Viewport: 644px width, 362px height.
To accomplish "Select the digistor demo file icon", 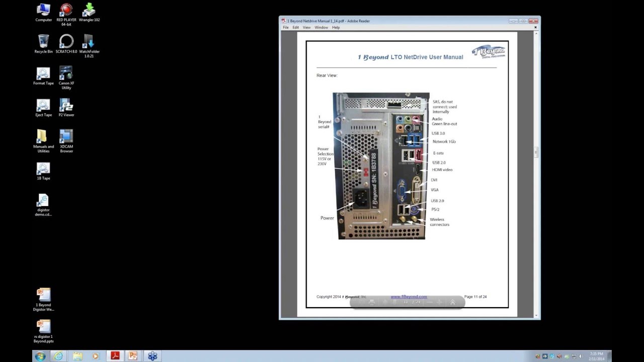I will tap(43, 205).
